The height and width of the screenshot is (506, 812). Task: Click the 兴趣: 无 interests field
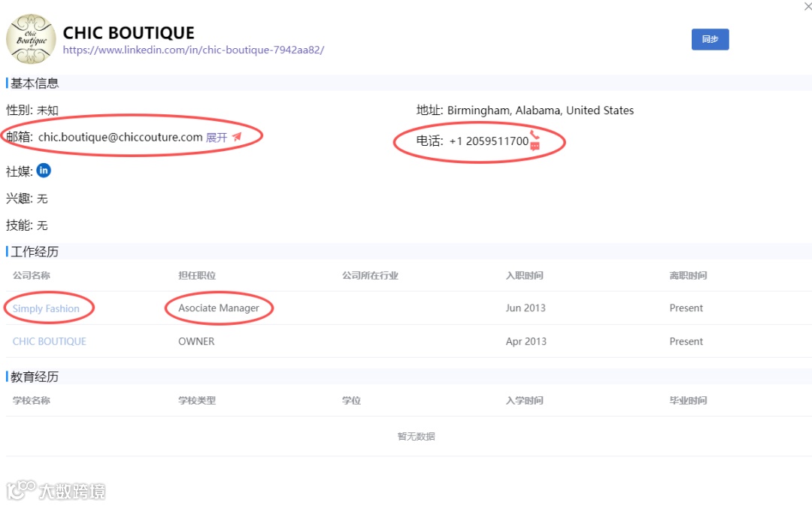point(27,198)
